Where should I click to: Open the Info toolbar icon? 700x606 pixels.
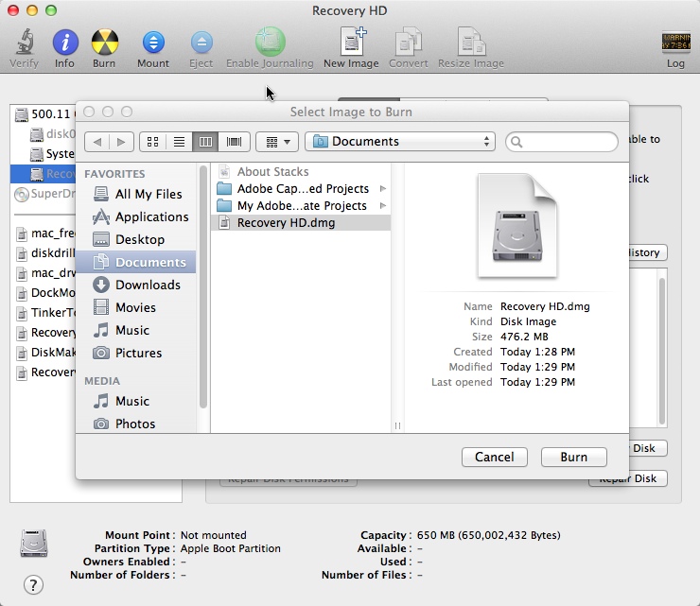65,42
